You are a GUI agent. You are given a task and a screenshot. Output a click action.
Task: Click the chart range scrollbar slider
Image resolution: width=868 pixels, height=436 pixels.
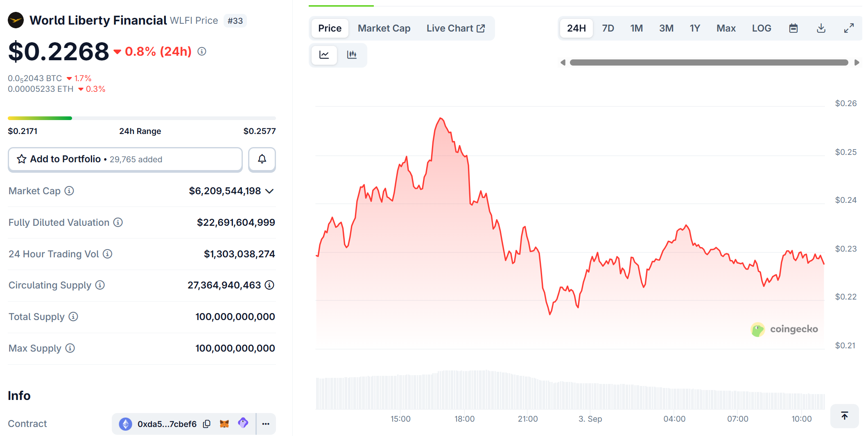(709, 62)
